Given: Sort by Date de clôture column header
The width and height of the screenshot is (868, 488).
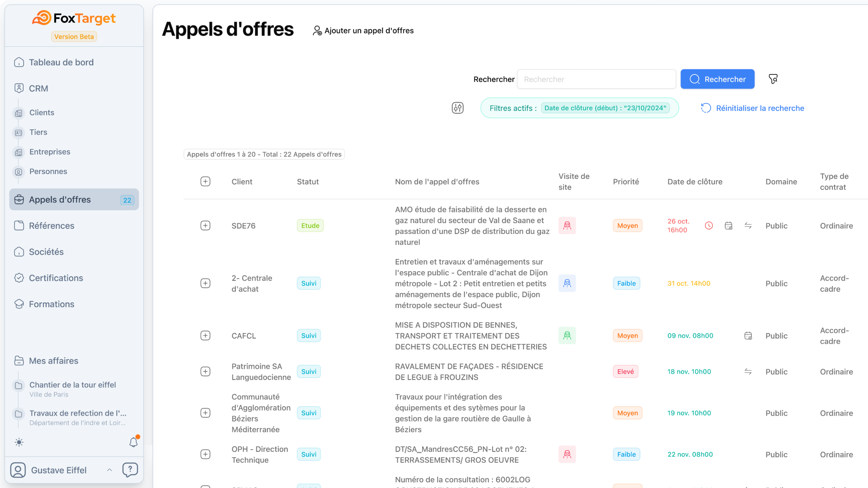Looking at the screenshot, I should (x=694, y=182).
